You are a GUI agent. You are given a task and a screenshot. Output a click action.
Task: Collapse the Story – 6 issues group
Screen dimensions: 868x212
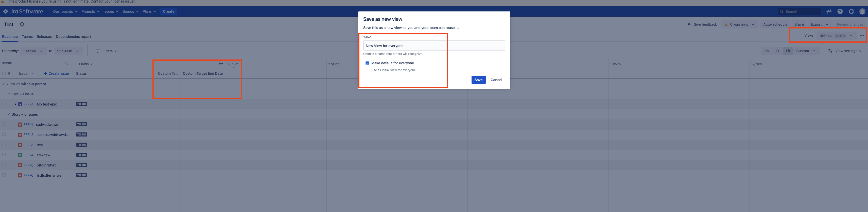pyautogui.click(x=8, y=114)
